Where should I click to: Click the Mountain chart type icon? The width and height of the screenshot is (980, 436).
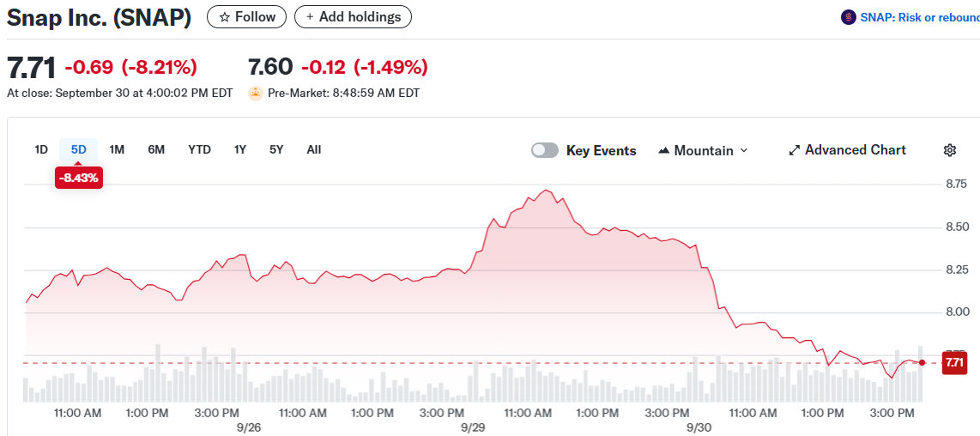point(664,150)
